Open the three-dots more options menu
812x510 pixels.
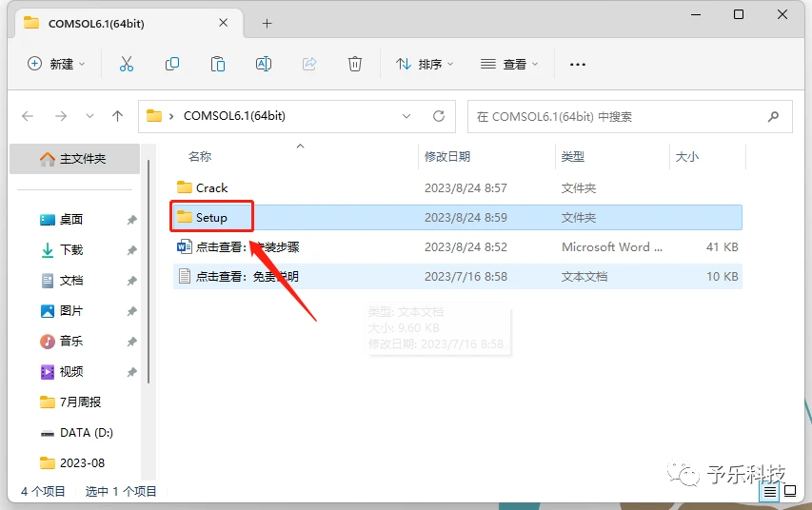(x=578, y=64)
